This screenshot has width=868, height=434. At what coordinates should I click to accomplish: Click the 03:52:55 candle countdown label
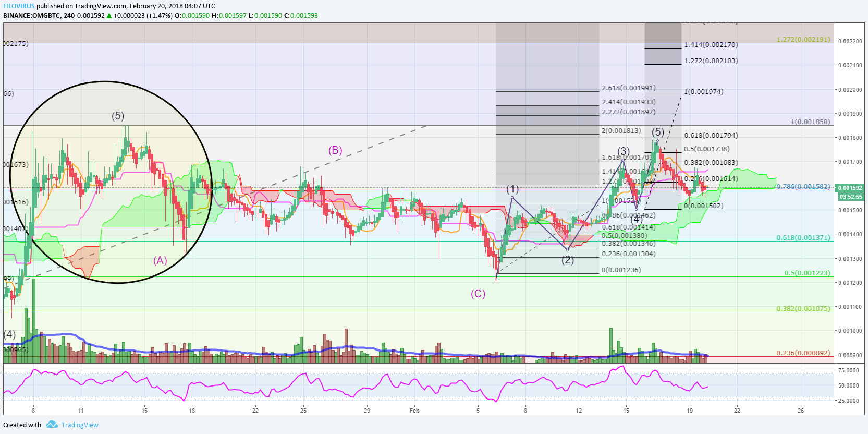(851, 197)
